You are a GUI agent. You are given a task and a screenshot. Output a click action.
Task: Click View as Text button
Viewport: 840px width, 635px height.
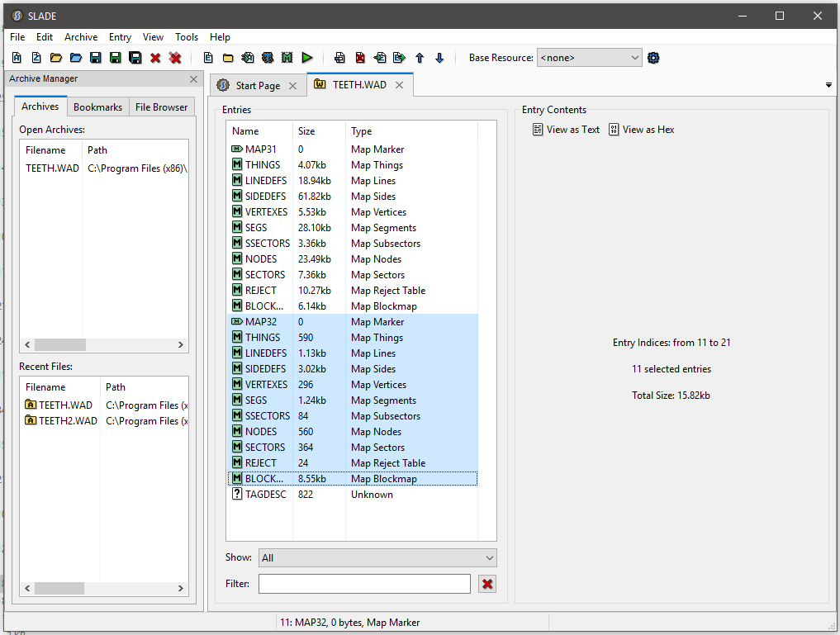[x=567, y=130]
